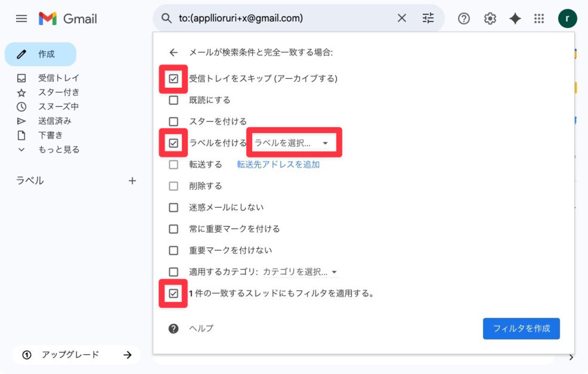Open the ラベルを選択 dropdown
This screenshot has width=588, height=374.
(292, 143)
